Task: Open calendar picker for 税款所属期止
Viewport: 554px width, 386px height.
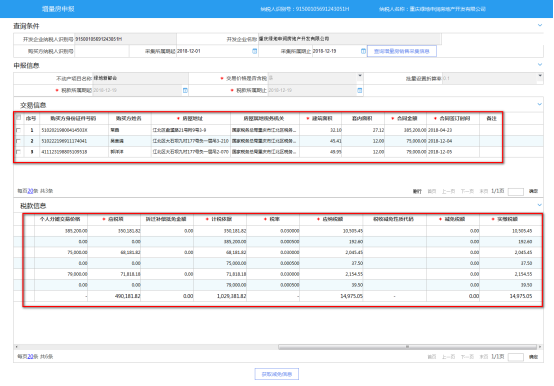Action: coord(359,90)
